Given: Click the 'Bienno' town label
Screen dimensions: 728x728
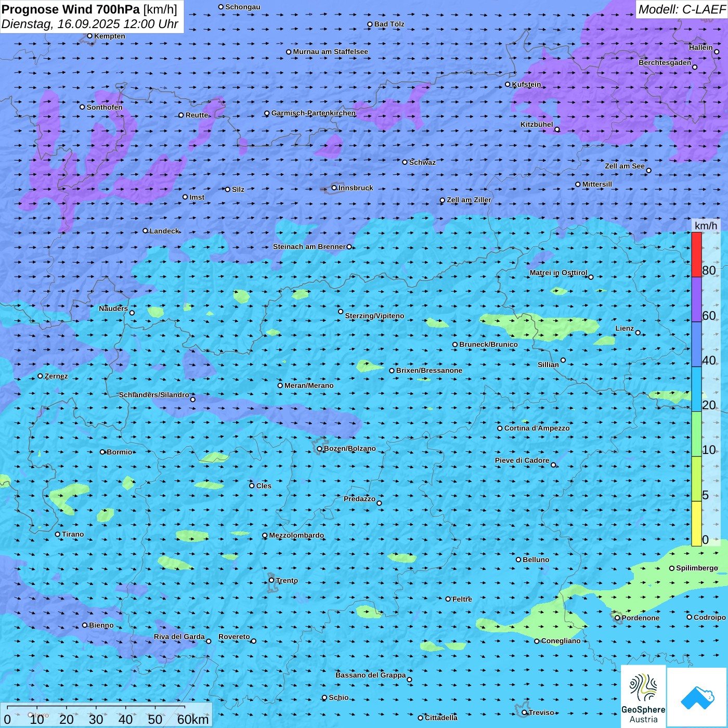Looking at the screenshot, I should pos(101,625).
